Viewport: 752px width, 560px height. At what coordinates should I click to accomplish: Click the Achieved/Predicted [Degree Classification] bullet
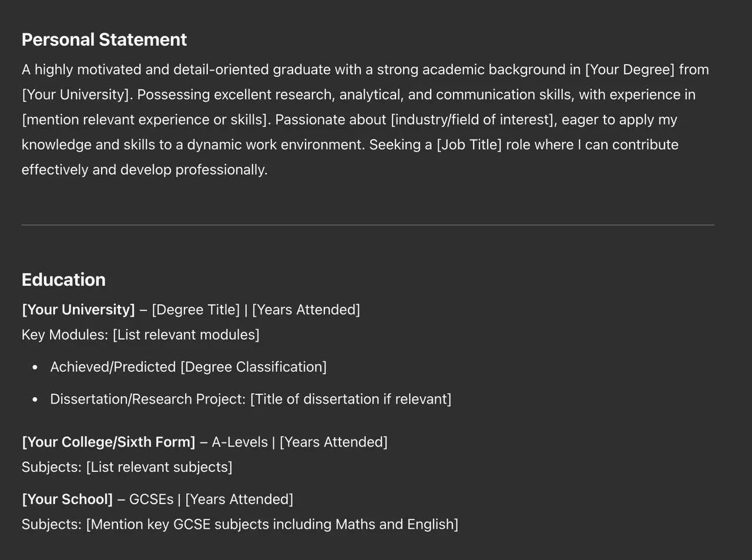coord(188,367)
